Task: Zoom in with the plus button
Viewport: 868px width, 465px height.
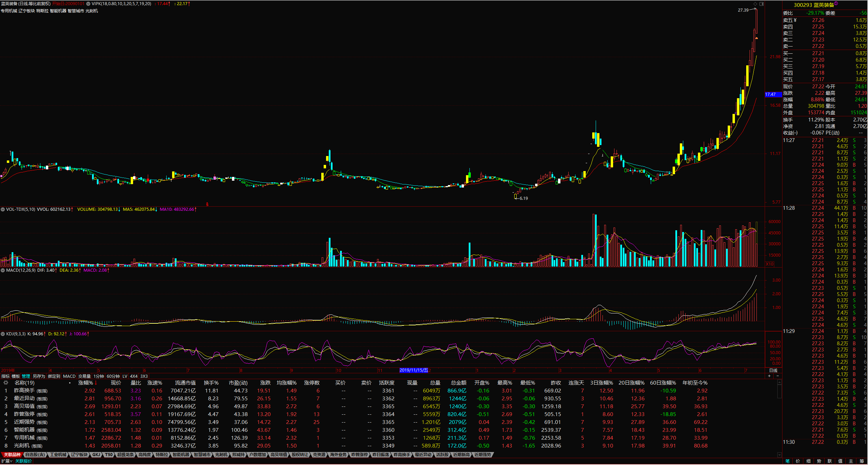Action: (x=769, y=376)
